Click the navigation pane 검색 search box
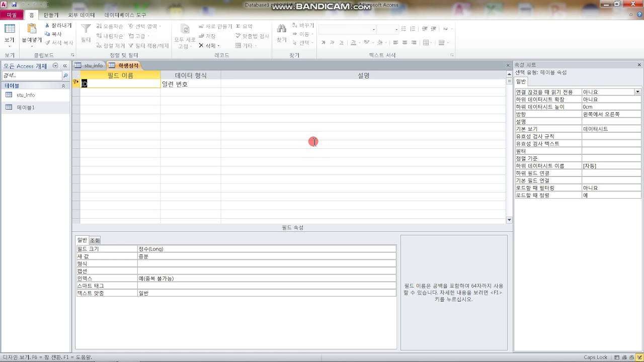Viewport: 644px width, 362px height. pos(32,75)
